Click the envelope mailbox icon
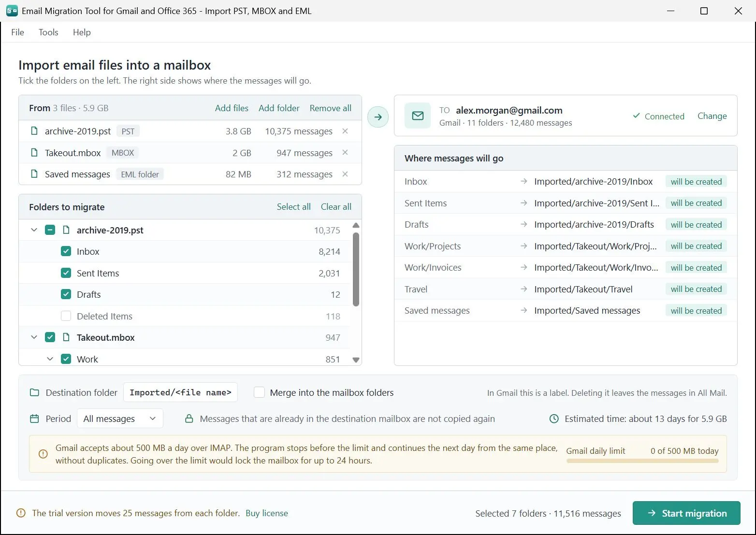Image resolution: width=756 pixels, height=535 pixels. click(x=418, y=116)
